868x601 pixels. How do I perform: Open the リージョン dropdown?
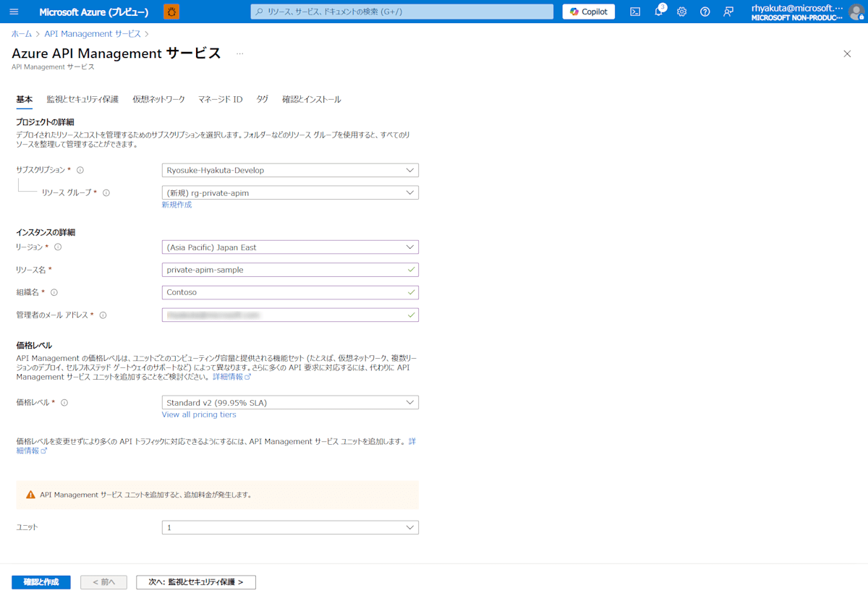[x=290, y=247]
